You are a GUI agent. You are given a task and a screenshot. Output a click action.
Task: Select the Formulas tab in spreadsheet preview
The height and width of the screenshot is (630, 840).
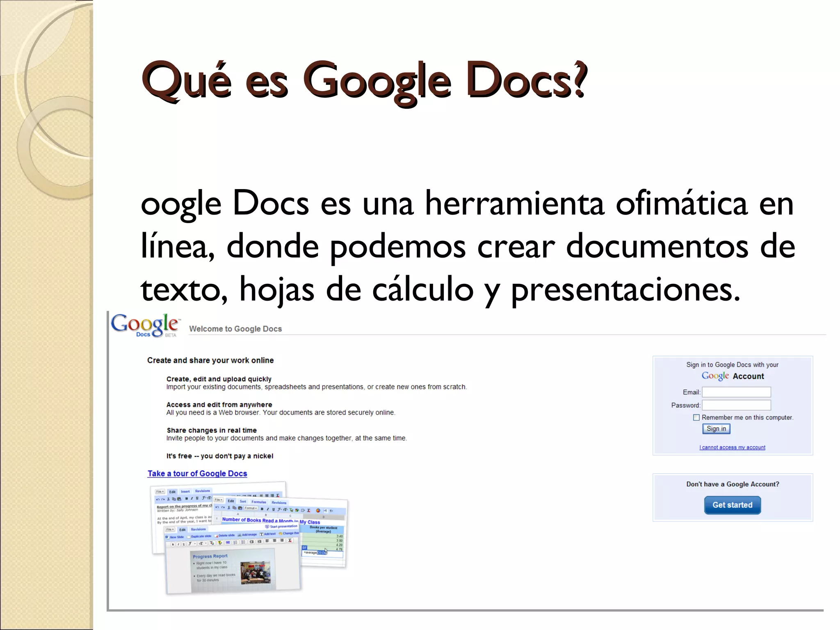pyautogui.click(x=258, y=502)
